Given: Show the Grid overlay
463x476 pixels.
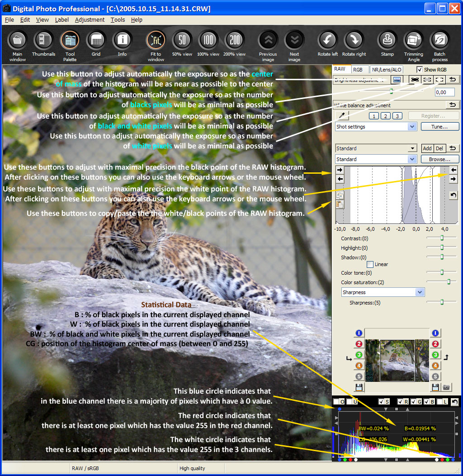Looking at the screenshot, I should (96, 44).
